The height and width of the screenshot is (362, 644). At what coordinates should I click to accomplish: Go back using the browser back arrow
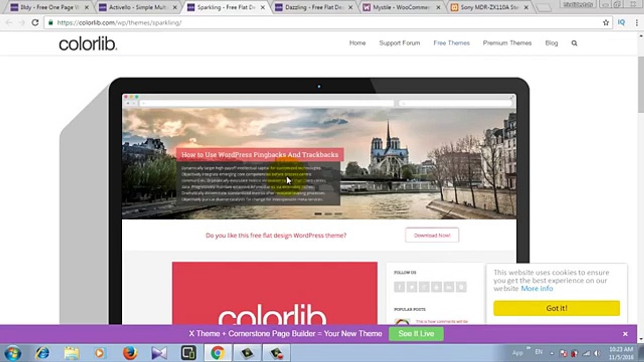[x=9, y=23]
